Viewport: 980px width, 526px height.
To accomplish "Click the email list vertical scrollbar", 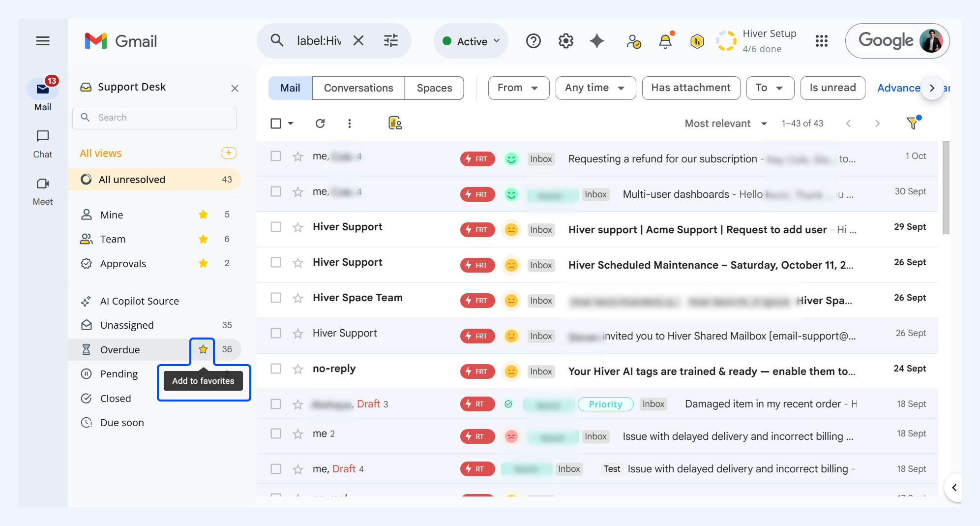I will tap(946, 187).
